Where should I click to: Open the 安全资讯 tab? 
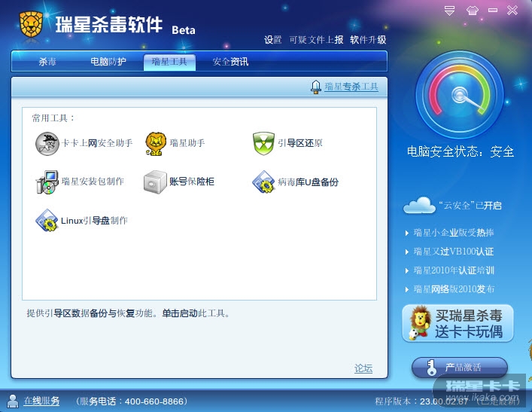click(230, 62)
